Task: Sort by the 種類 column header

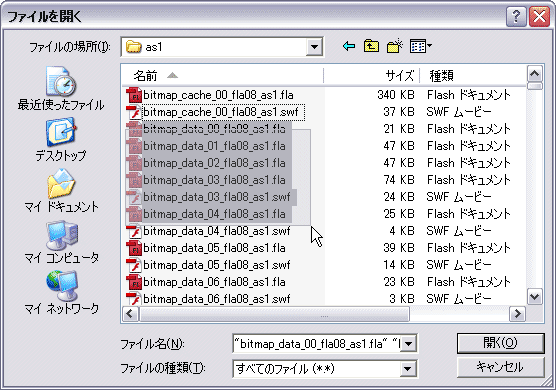Action: pos(473,76)
